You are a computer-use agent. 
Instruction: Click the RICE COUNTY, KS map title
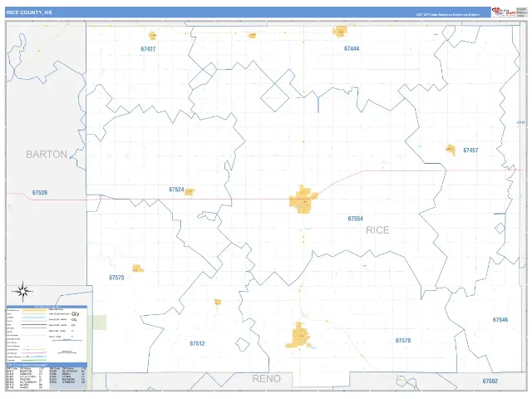click(x=29, y=12)
